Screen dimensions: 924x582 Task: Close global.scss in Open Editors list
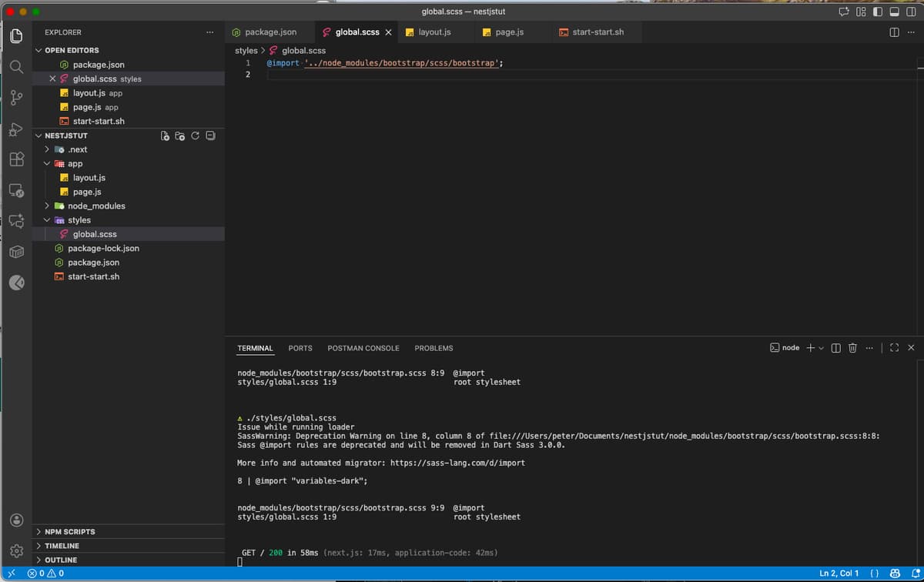click(x=53, y=79)
